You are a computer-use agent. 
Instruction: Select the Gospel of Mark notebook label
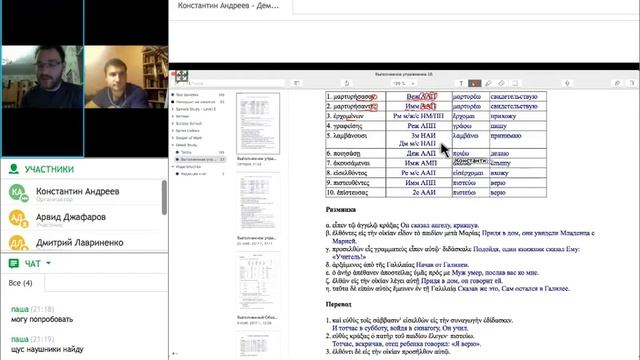pyautogui.click(x=189, y=138)
